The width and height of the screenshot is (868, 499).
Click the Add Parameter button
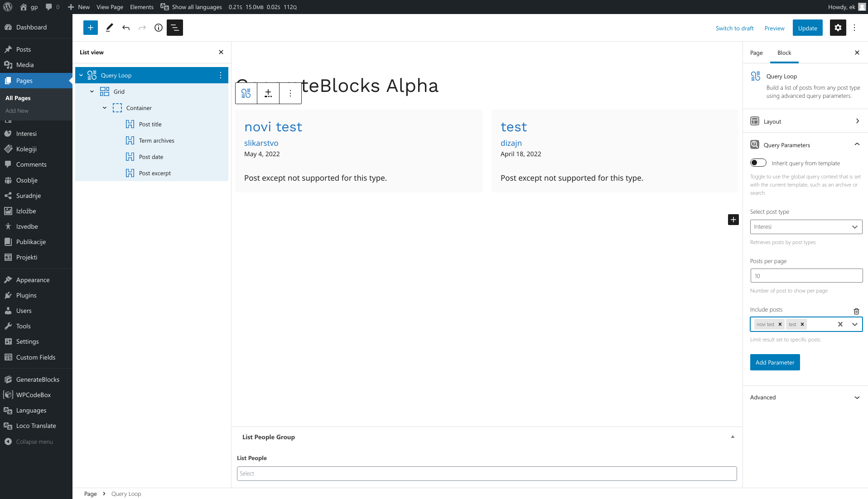click(775, 362)
